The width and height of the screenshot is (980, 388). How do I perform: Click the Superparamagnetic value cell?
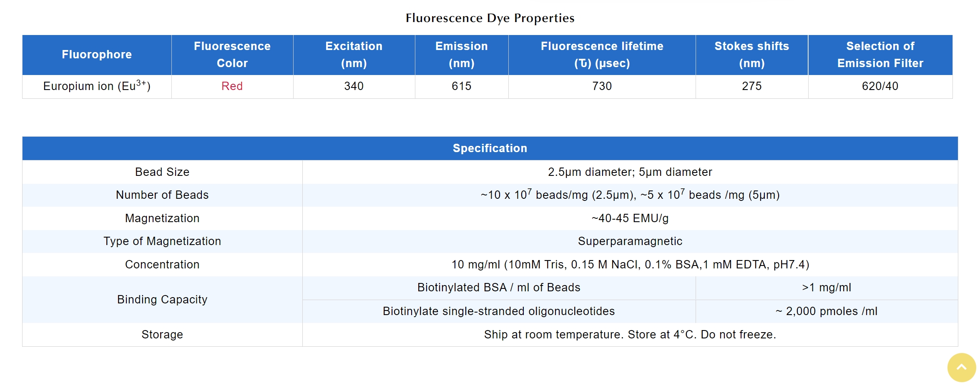click(x=630, y=241)
